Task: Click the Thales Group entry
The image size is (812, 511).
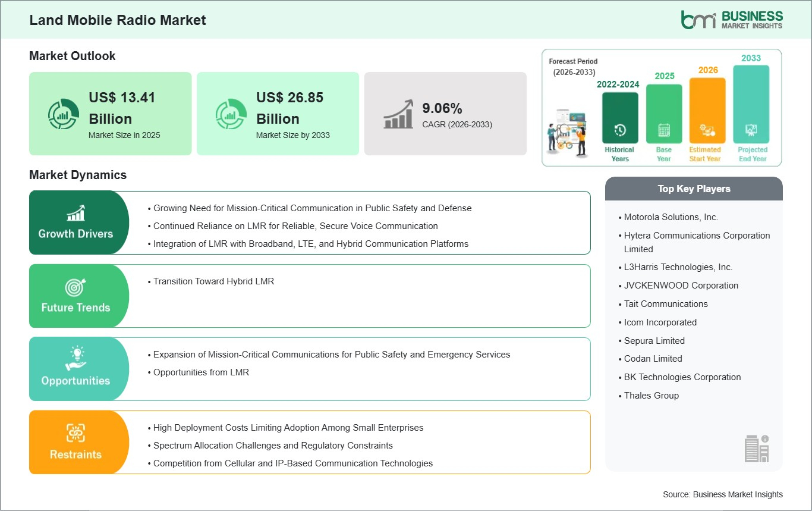Action: 651,396
